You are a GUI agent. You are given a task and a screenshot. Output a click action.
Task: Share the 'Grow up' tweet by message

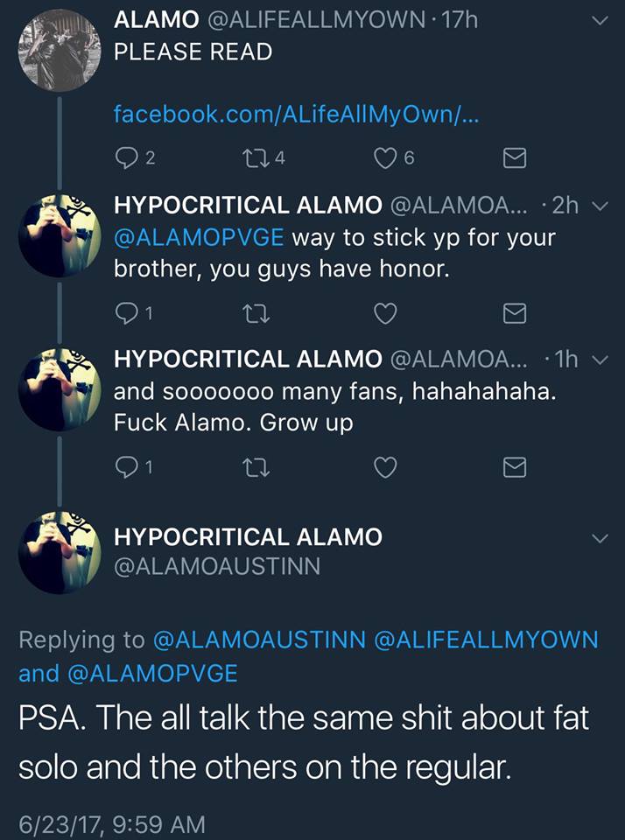516,468
